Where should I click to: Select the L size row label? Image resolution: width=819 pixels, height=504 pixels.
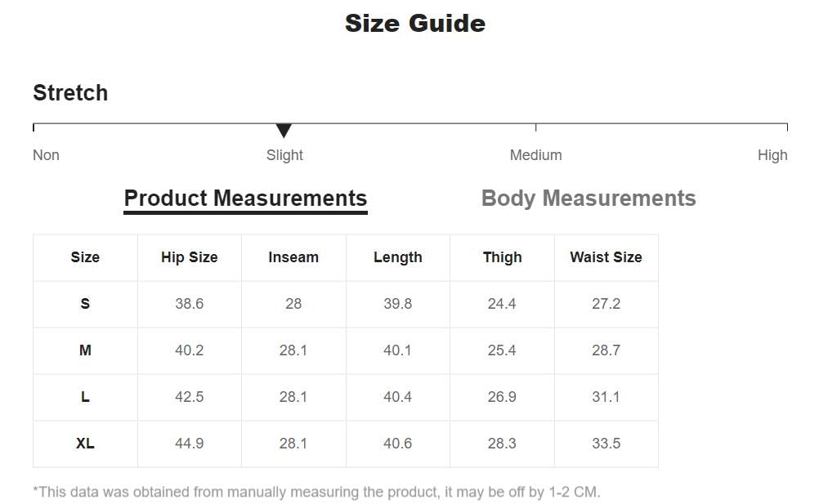[x=85, y=397]
